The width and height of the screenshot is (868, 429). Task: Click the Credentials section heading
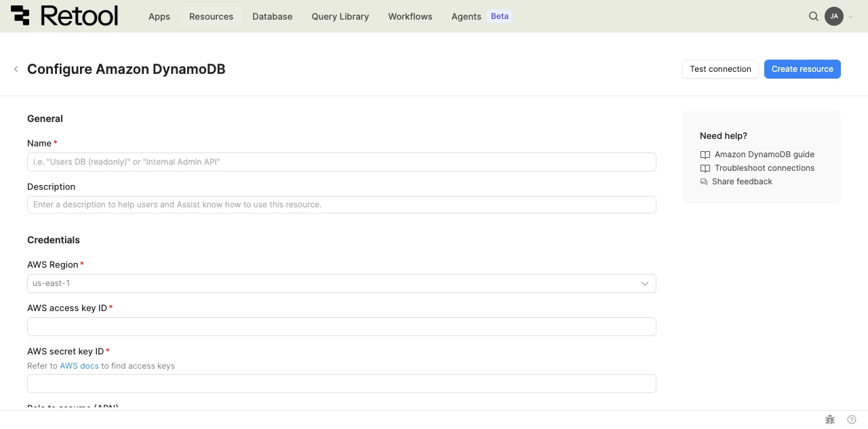click(54, 240)
